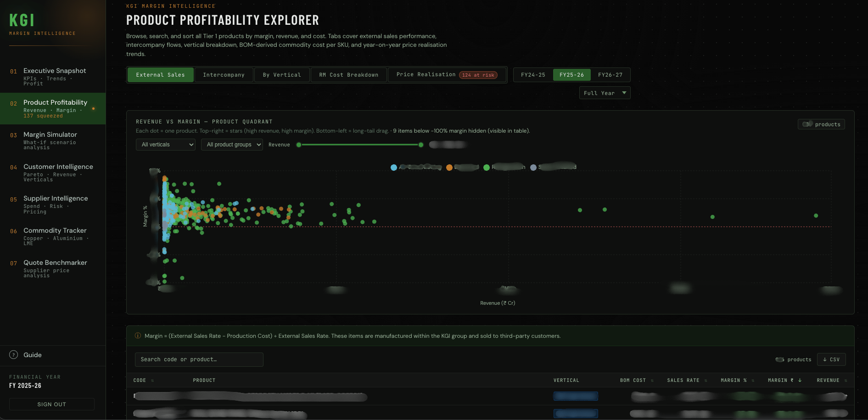Click the KGI logo in the sidebar

pos(22,20)
